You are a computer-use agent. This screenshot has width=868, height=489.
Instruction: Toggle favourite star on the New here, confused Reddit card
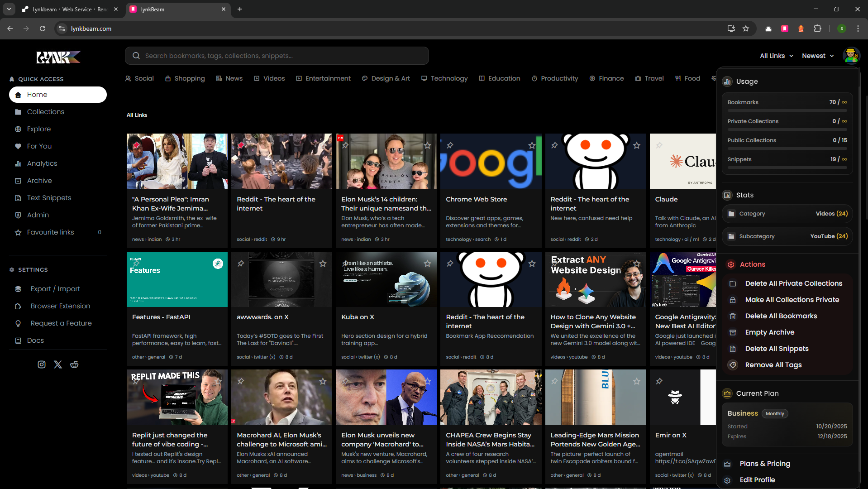tap(637, 145)
